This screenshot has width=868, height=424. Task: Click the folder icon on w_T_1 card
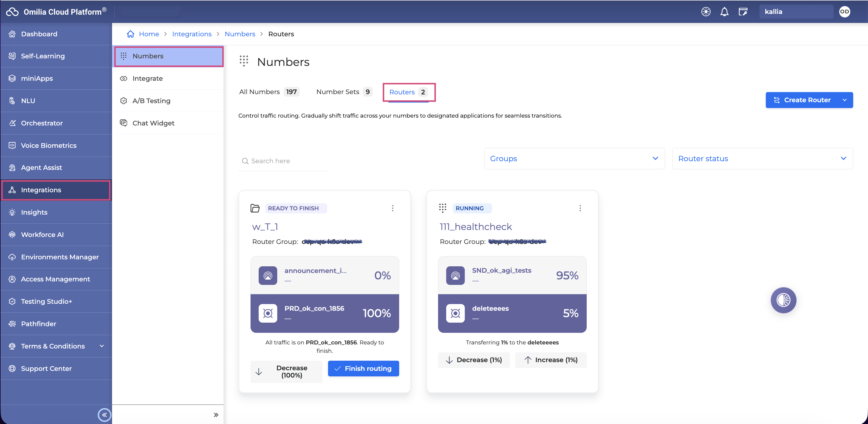255,208
